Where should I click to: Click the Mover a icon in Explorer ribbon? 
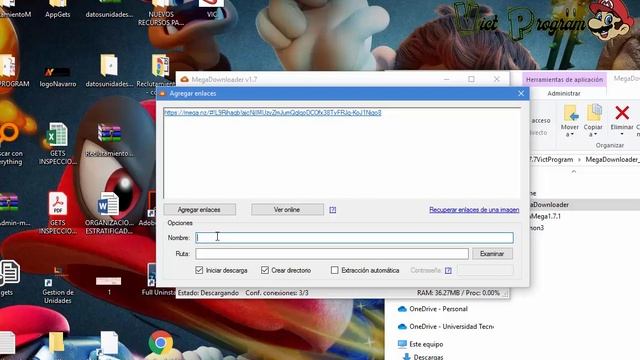tap(571, 113)
